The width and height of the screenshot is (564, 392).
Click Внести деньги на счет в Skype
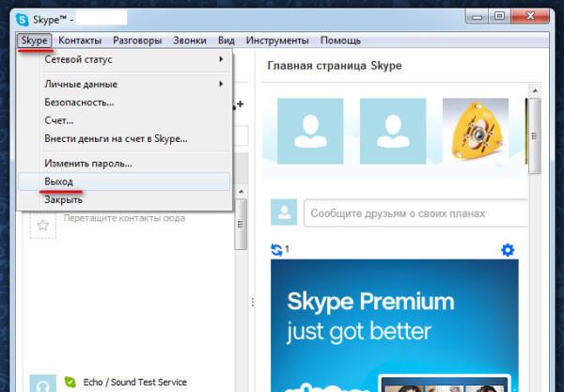pos(116,138)
